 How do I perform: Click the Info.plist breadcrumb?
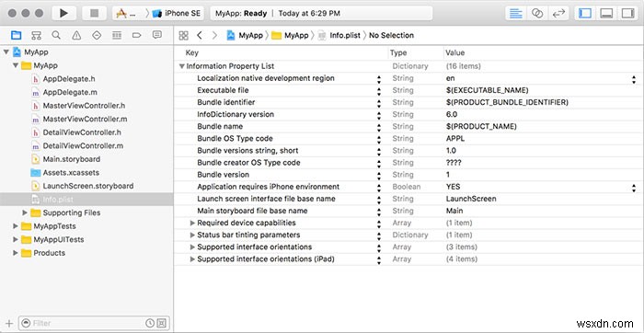click(339, 35)
